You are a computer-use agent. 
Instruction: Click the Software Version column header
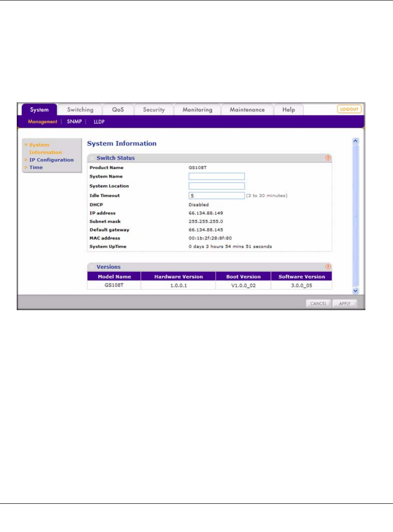coord(302,276)
